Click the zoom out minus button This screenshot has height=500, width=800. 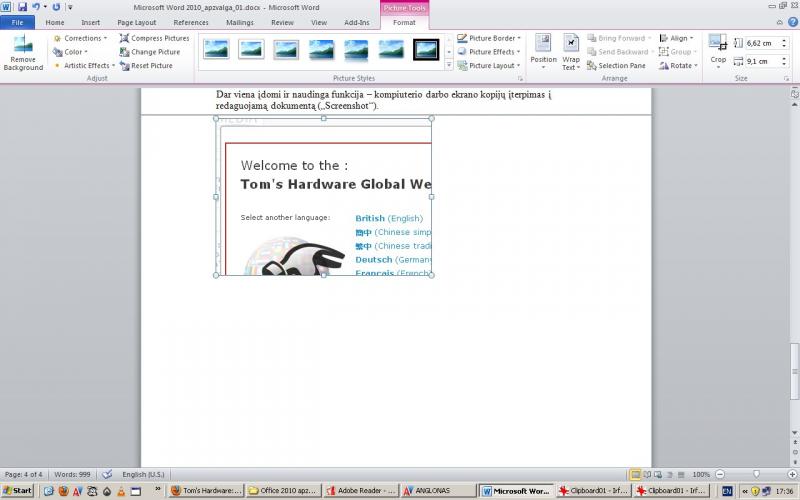point(720,474)
